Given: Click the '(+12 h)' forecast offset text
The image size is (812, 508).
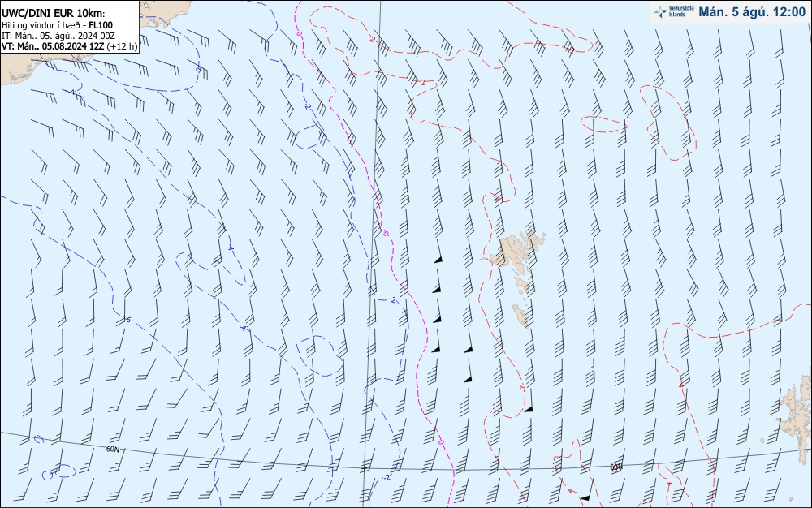Looking at the screenshot, I should pyautogui.click(x=123, y=46).
